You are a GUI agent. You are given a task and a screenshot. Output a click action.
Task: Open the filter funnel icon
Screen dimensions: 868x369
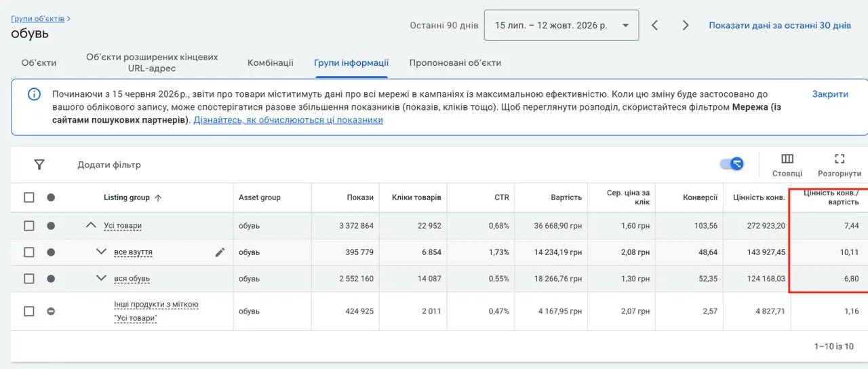pyautogui.click(x=39, y=164)
